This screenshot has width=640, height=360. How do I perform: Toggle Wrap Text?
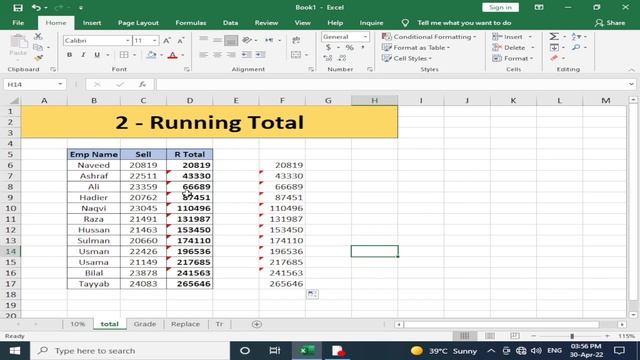pyautogui.click(x=296, y=40)
